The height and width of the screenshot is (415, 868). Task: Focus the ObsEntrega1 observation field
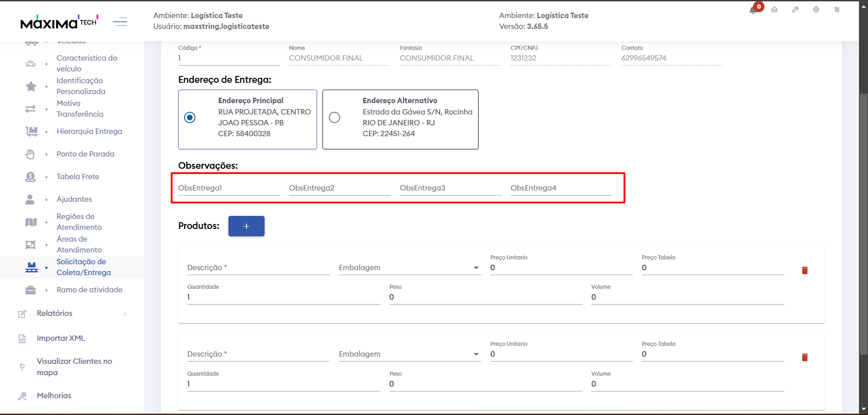point(228,188)
